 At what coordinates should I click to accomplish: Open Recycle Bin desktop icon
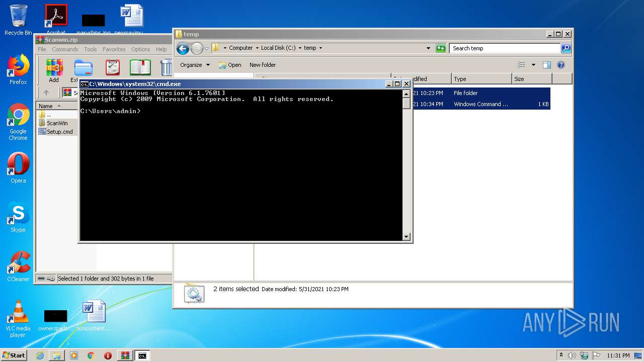coord(18,20)
